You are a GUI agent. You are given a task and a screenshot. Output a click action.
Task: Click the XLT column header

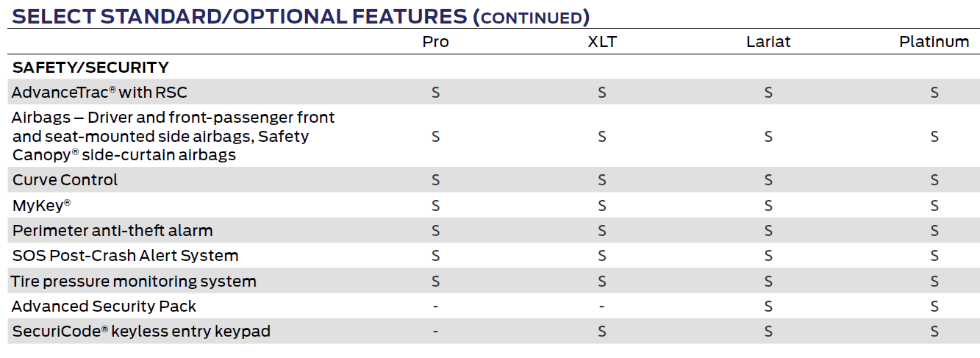[x=602, y=42]
